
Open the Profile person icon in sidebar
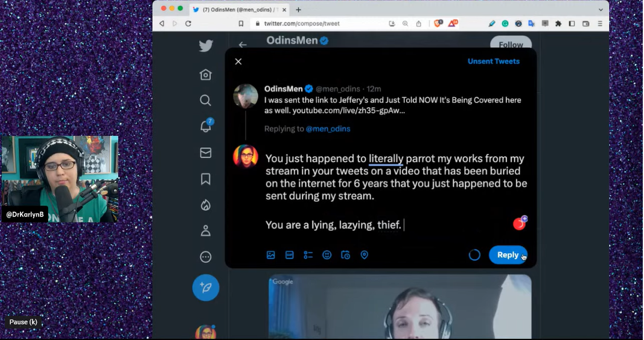(205, 231)
